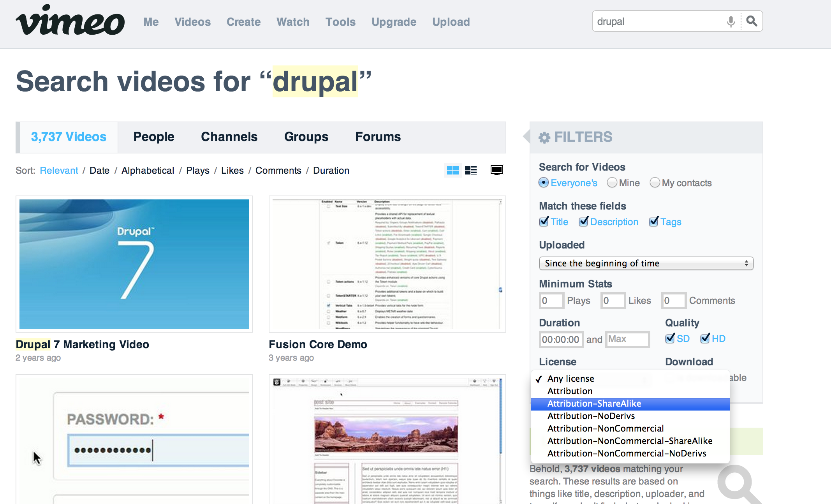Viewport: 831px width, 504px height.
Task: Click the Max duration input field
Action: click(x=627, y=340)
